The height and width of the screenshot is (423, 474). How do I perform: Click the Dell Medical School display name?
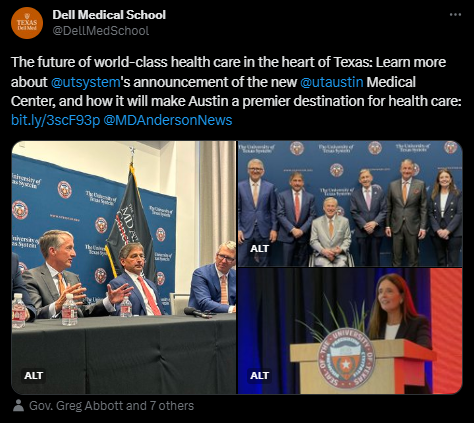pos(109,15)
